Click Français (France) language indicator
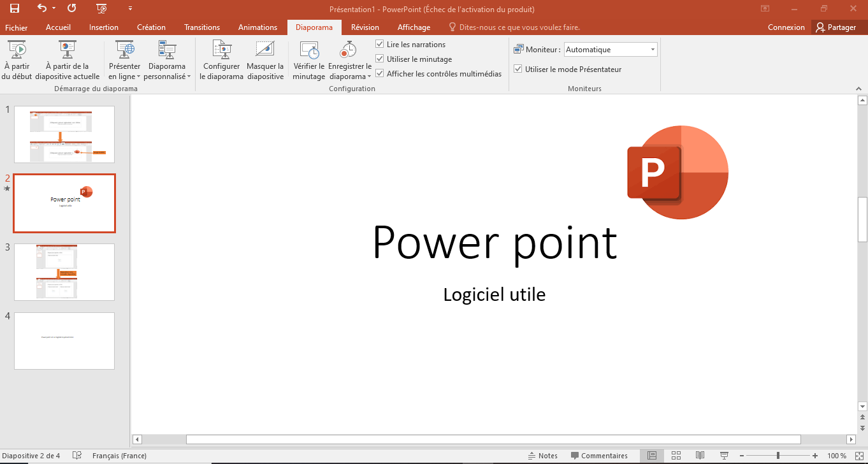The height and width of the screenshot is (464, 868). (119, 456)
